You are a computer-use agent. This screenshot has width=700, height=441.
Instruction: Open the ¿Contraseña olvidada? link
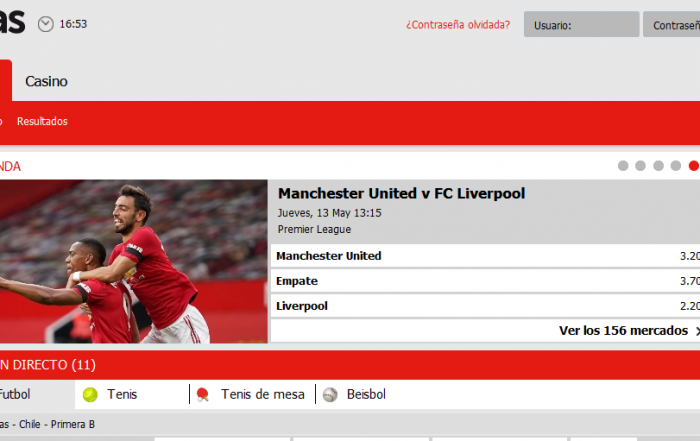click(x=458, y=25)
